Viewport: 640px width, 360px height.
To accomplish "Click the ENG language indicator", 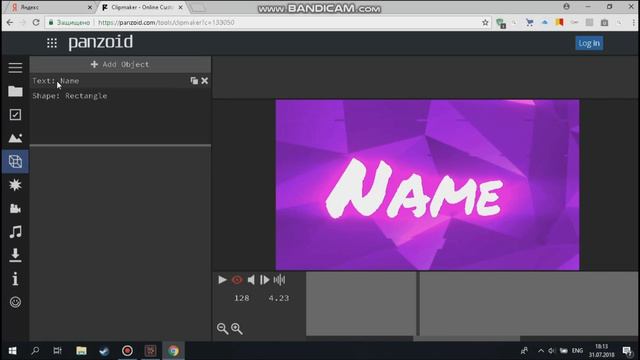I will 577,351.
